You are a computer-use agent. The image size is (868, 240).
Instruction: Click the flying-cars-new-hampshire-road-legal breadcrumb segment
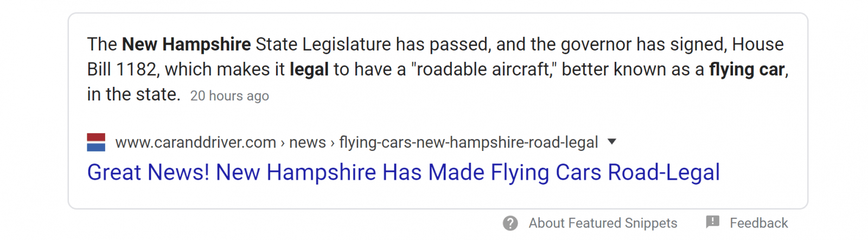tap(468, 142)
